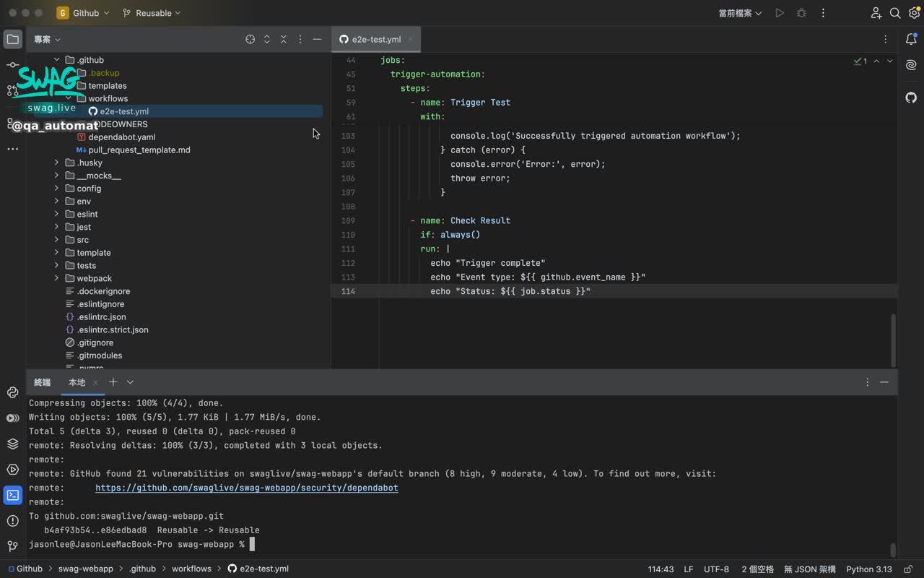Viewport: 924px width, 578px height.
Task: Open Github project dropdown
Action: click(83, 13)
